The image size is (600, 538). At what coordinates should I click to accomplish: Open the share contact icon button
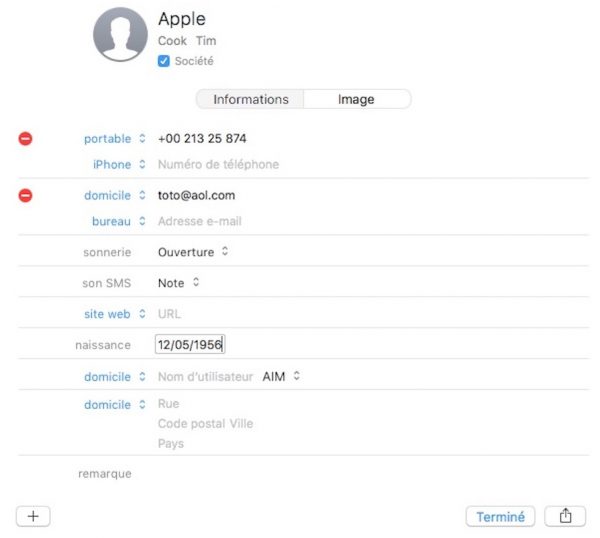(x=565, y=516)
